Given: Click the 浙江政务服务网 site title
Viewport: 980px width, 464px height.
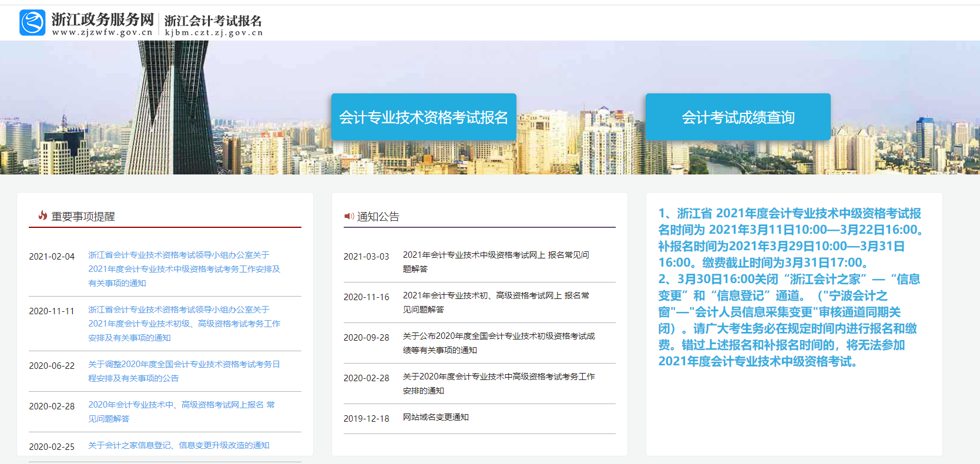Looking at the screenshot, I should (103, 19).
